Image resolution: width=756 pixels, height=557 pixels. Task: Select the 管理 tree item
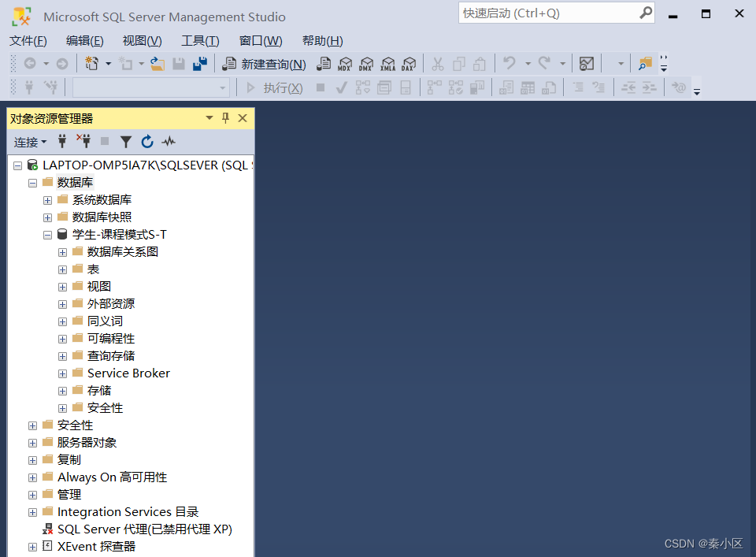69,495
